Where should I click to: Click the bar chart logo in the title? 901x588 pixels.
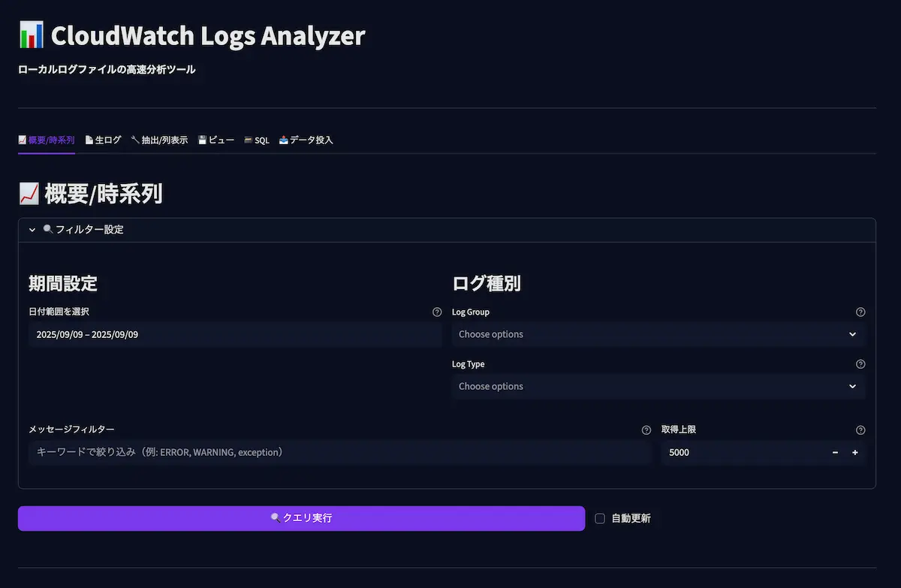(32, 35)
